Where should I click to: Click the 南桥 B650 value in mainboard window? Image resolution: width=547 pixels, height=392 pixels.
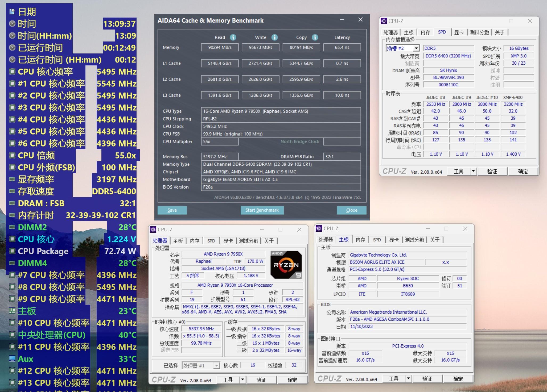(408, 286)
